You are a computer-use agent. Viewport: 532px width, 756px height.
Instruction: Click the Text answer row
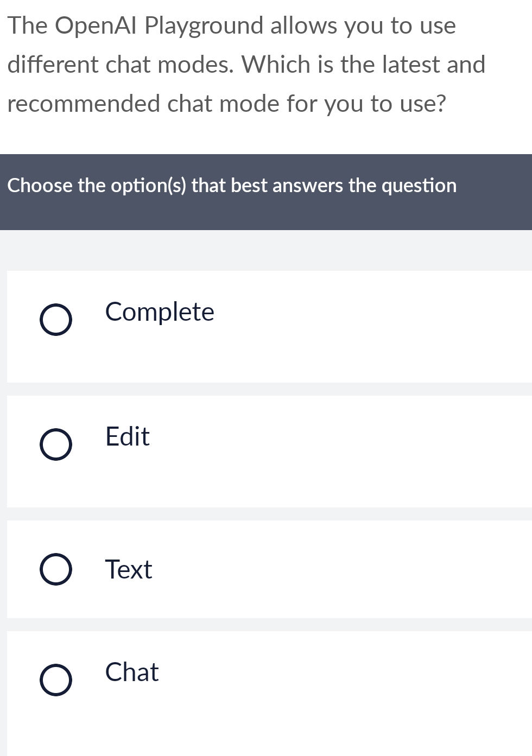click(x=266, y=569)
